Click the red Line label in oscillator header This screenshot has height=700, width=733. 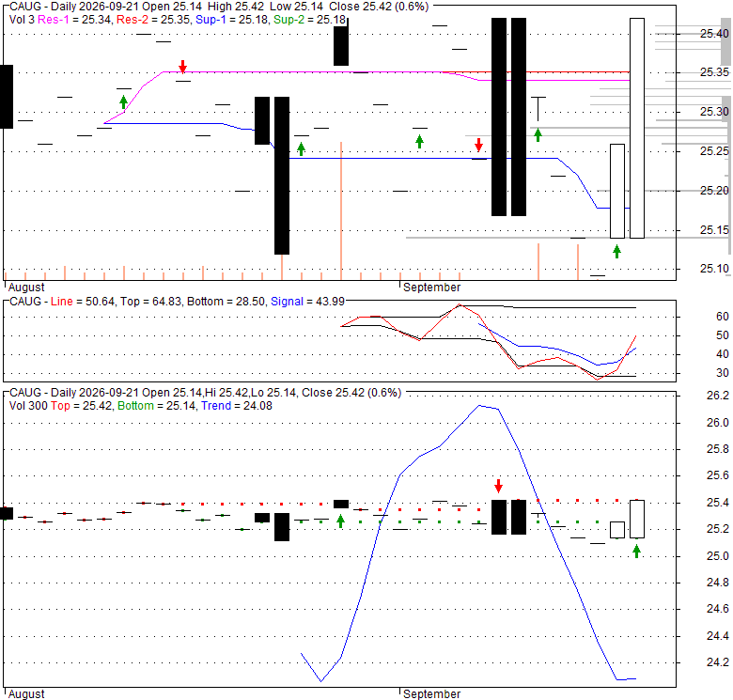pyautogui.click(x=62, y=302)
